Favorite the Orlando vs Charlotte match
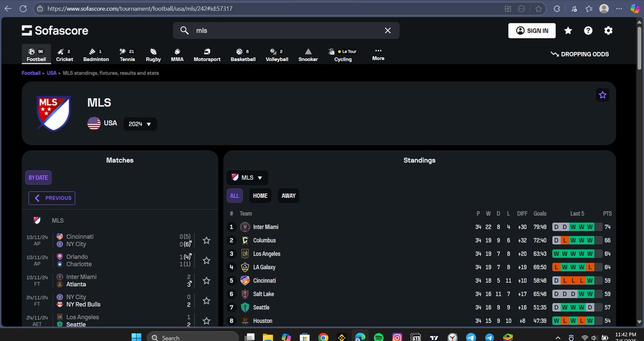This screenshot has width=644, height=341. click(x=207, y=261)
